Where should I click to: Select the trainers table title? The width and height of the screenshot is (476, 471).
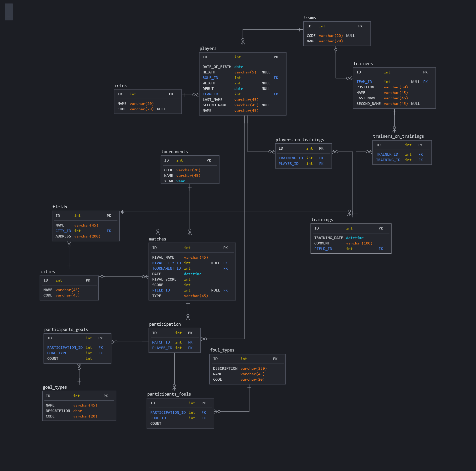pos(363,63)
